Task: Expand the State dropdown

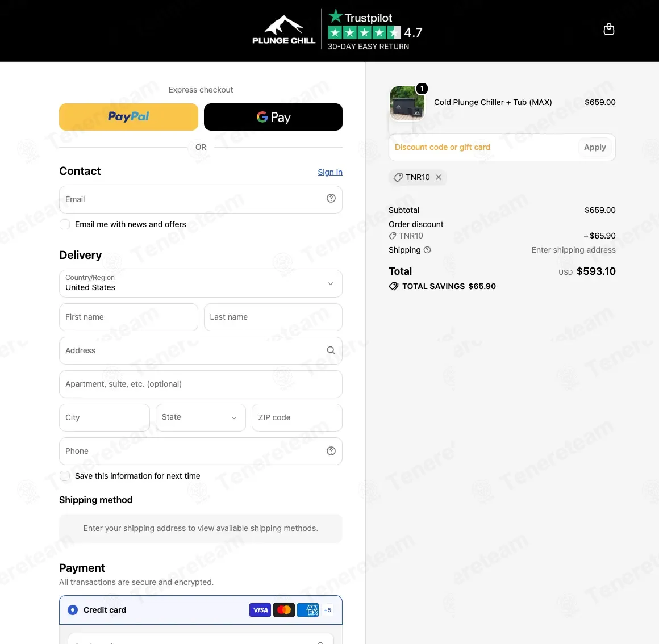Action: tap(201, 417)
